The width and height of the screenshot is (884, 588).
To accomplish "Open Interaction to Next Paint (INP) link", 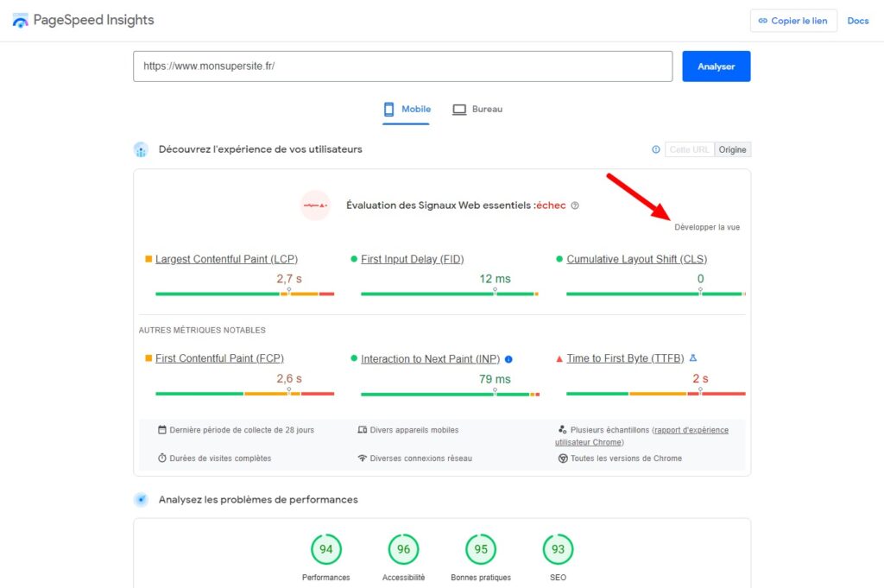I will (x=430, y=359).
